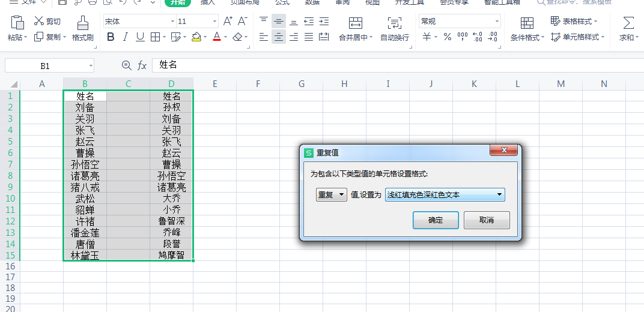Justify text alignment icon
Image resolution: width=644 pixels, height=312 pixels.
pos(309,37)
